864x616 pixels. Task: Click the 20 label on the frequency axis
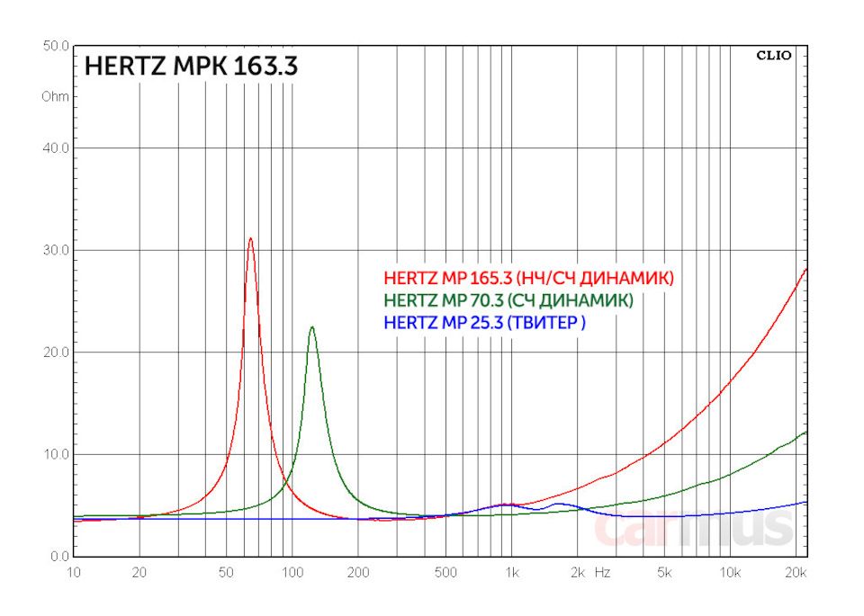tap(139, 573)
